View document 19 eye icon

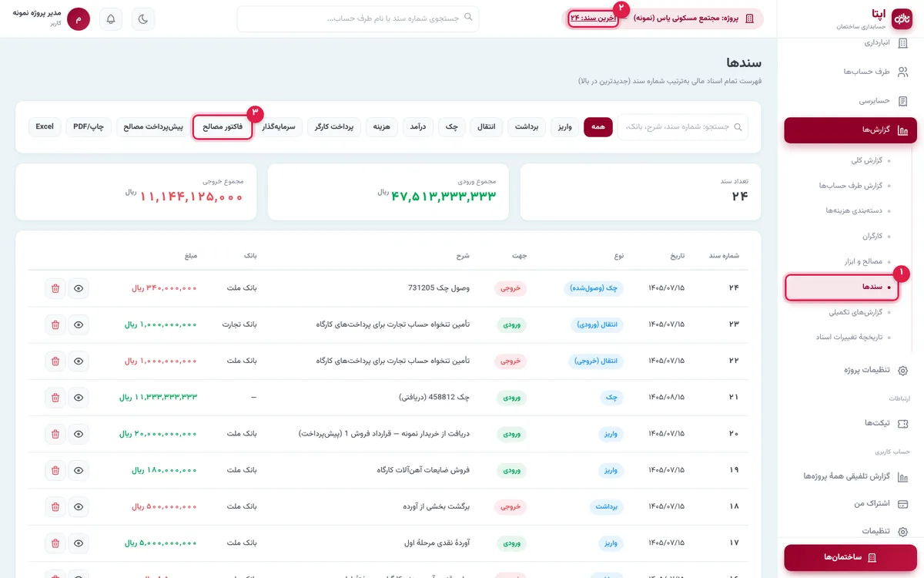(79, 469)
